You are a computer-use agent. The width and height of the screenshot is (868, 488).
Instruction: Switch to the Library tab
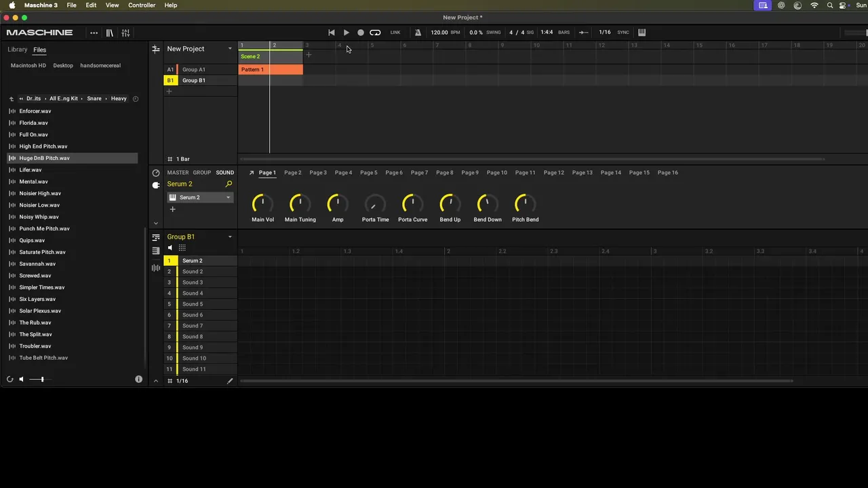(18, 49)
